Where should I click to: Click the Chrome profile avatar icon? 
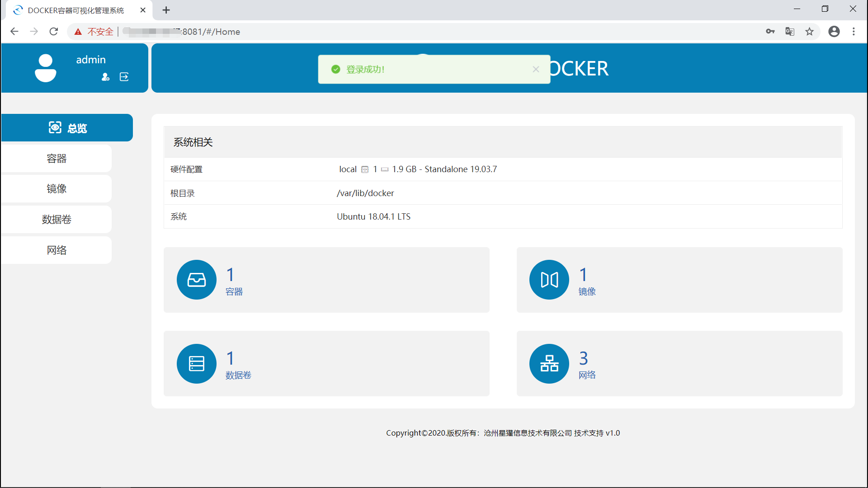coord(834,31)
